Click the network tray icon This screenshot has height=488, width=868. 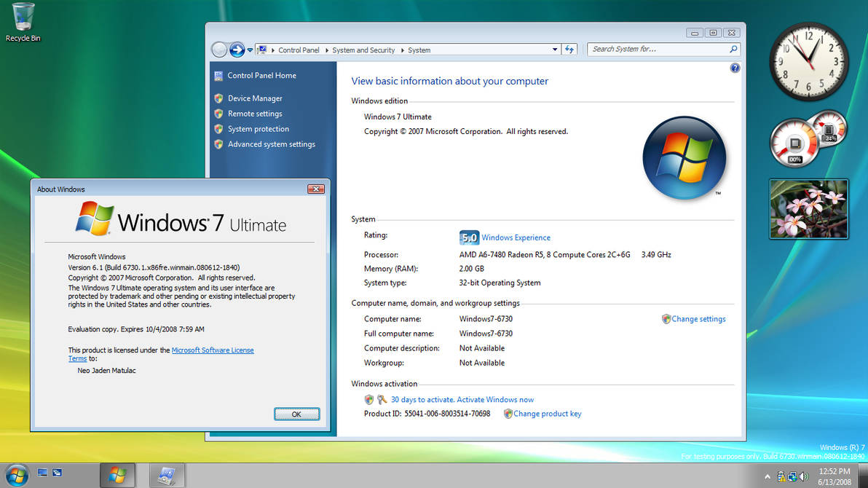(x=792, y=476)
